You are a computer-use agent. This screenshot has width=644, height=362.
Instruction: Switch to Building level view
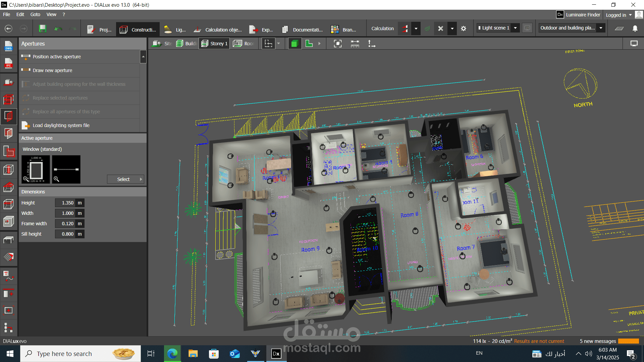[186, 44]
